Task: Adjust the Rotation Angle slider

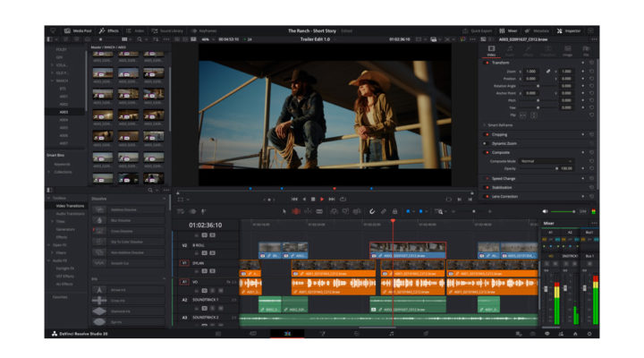Action: click(538, 86)
